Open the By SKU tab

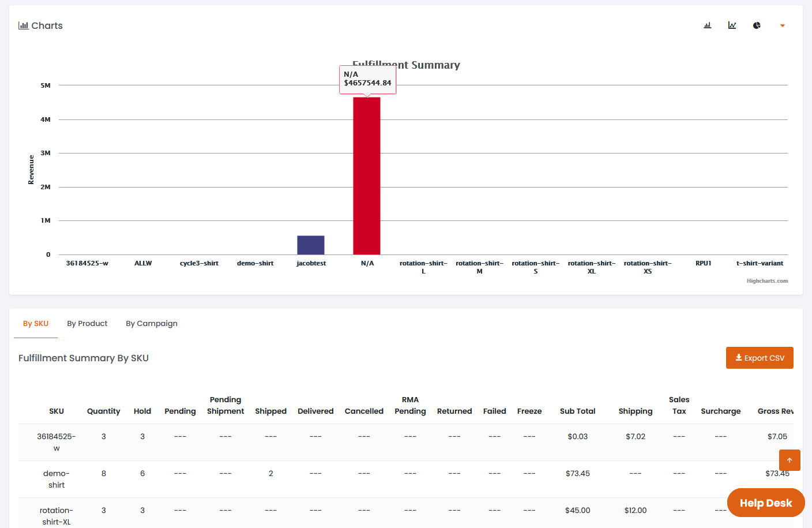point(36,324)
